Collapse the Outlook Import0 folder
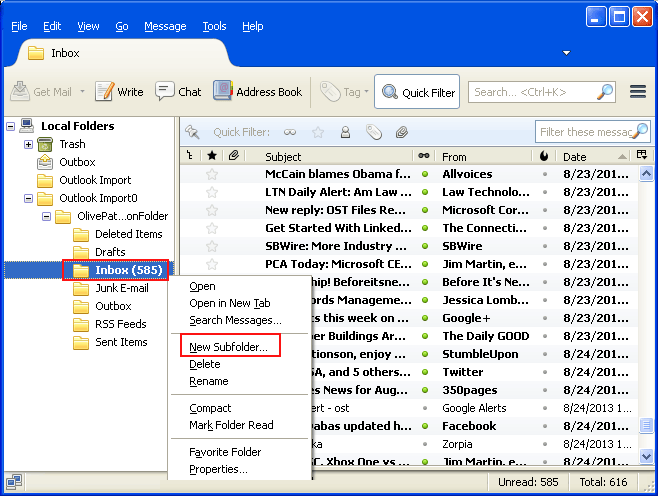Screen dimensions: 658x496 (28, 198)
